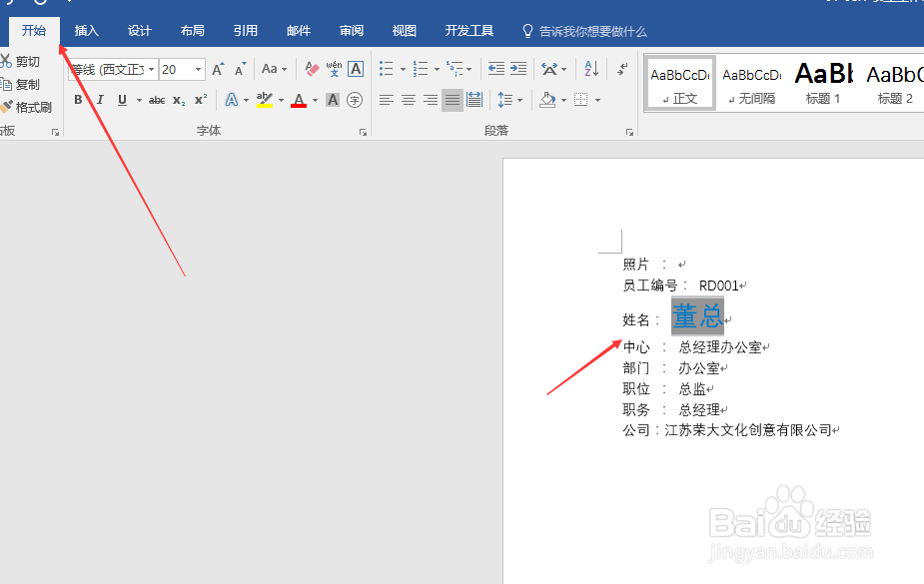Show paragraph marks with the Show/Hide icon

(x=622, y=70)
